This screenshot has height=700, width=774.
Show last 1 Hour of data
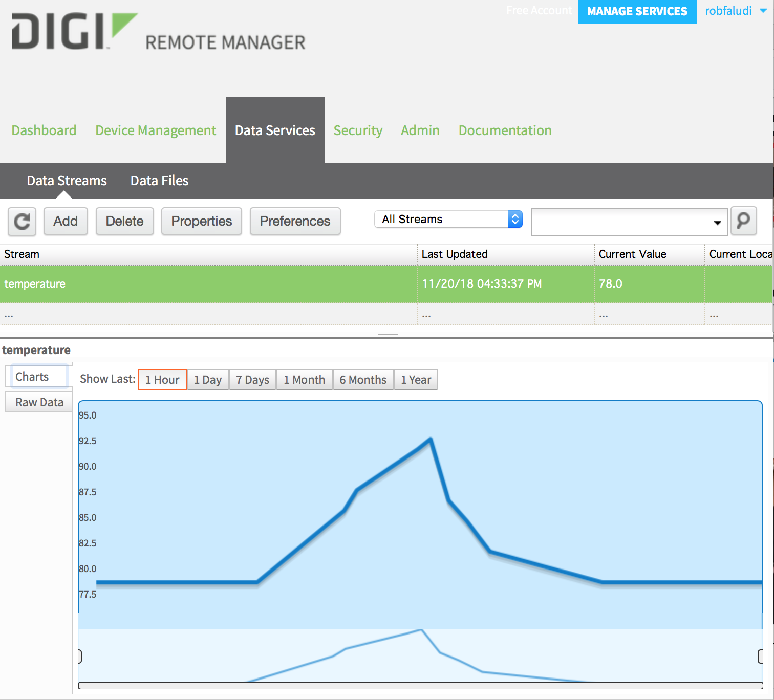(162, 380)
